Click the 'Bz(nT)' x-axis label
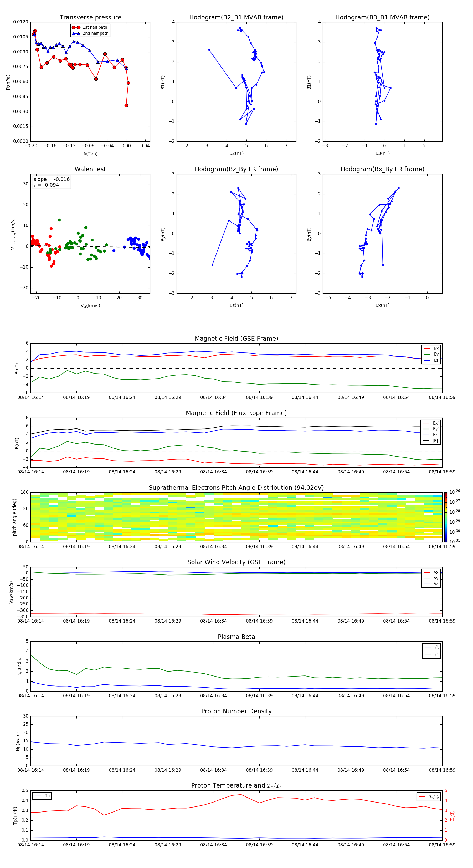473x868 pixels. tap(236, 306)
